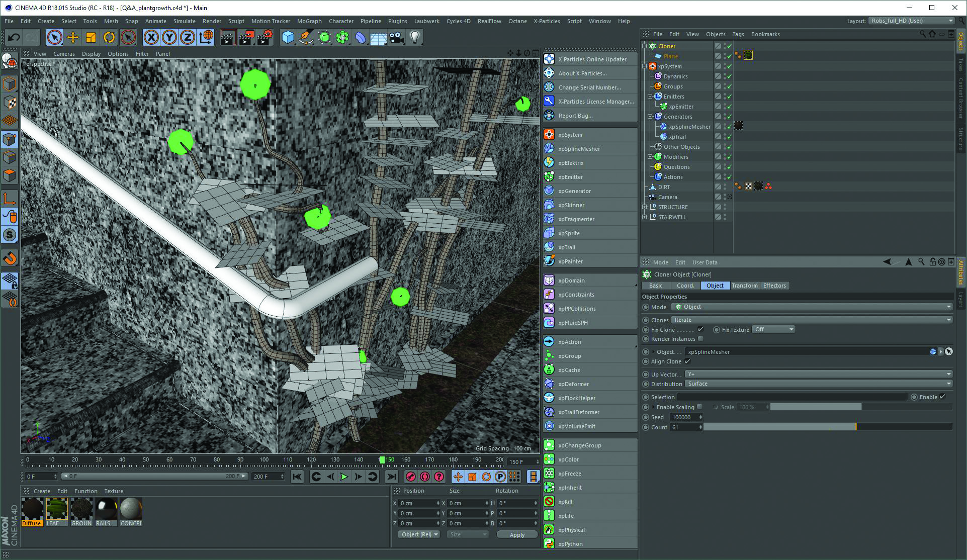
Task: Open the Clones dropdown showing Iterate
Action: (812, 320)
